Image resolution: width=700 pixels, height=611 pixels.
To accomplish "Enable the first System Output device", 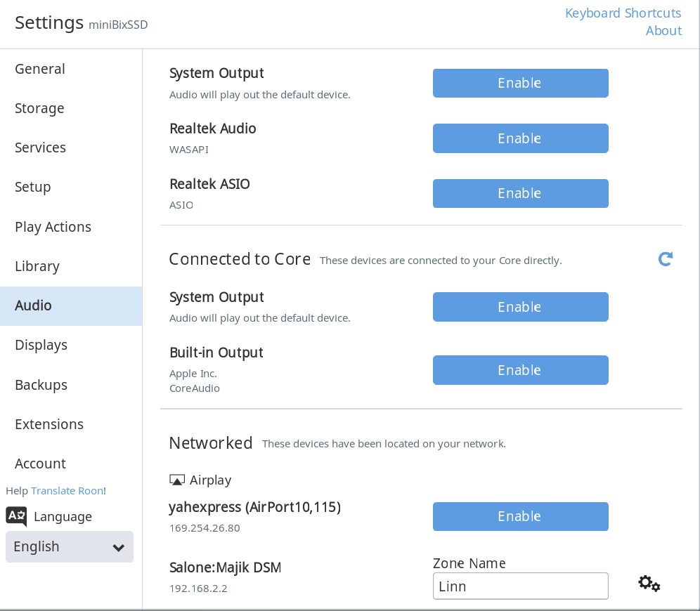I will coord(521,83).
